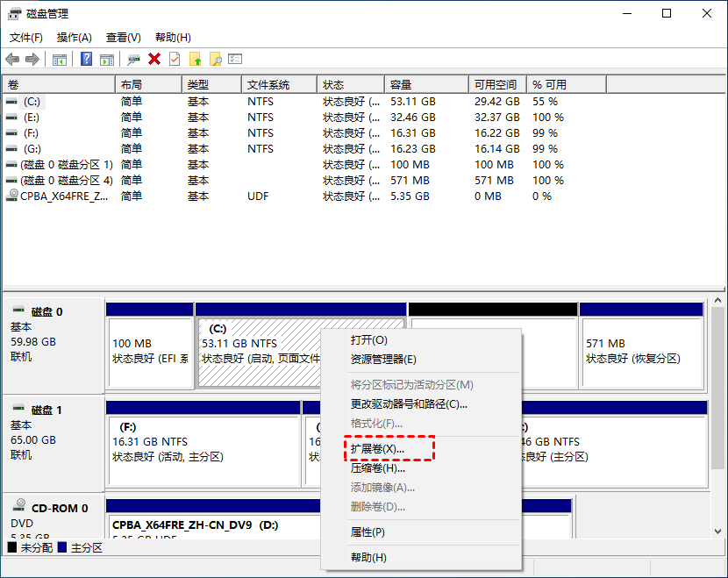Click the magnifier document toolbar icon
728x578 pixels.
pos(216,59)
